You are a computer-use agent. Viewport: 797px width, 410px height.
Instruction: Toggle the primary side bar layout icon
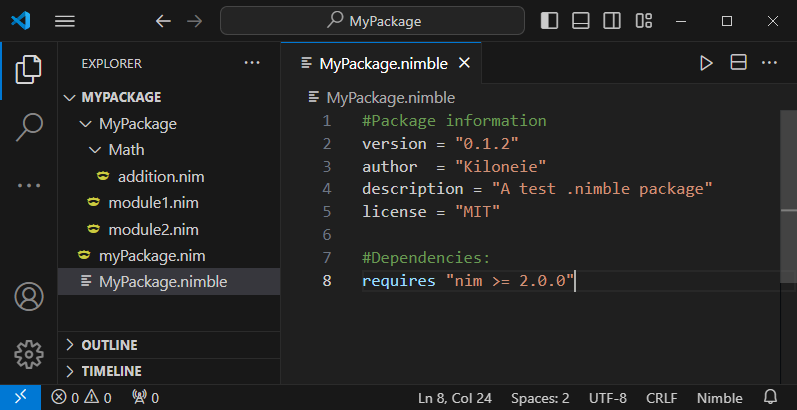pyautogui.click(x=549, y=21)
